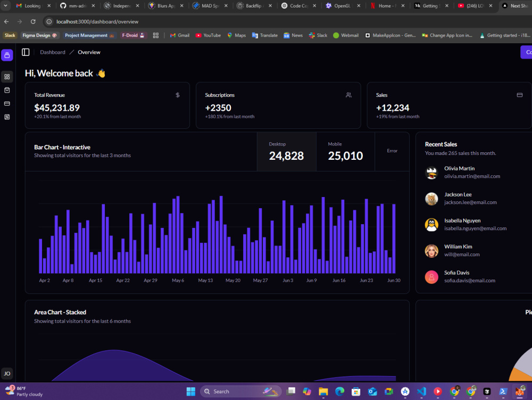Viewport: 532px width, 400px height.
Task: Click the dollar icon on Total Revenue card
Action: pos(178,95)
